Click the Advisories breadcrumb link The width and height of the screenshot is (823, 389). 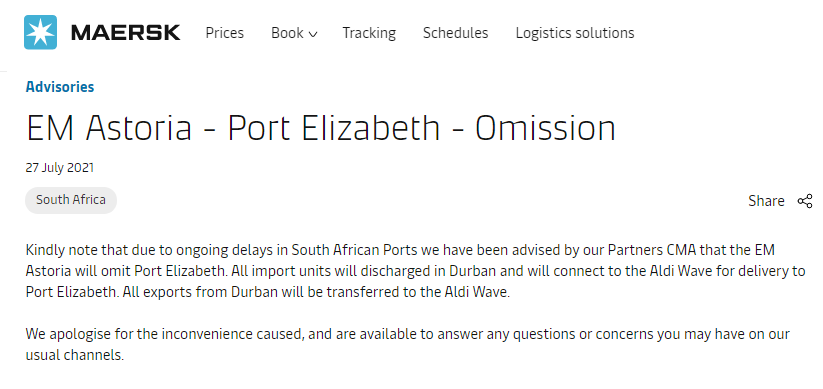[60, 87]
